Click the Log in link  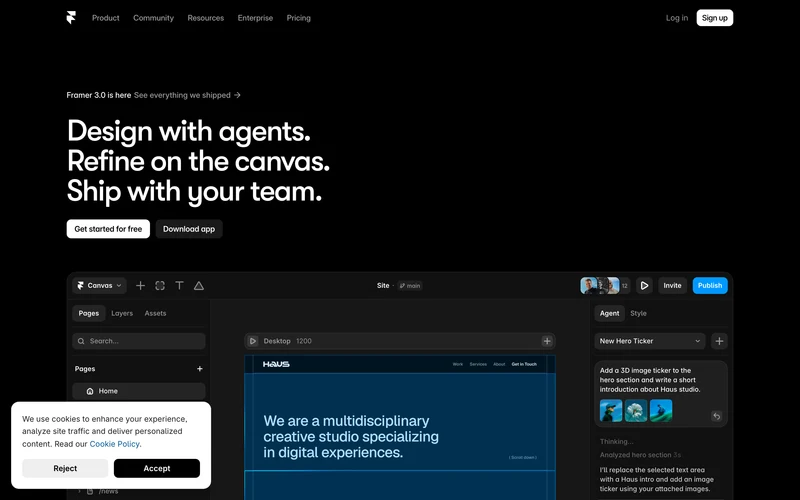click(677, 18)
